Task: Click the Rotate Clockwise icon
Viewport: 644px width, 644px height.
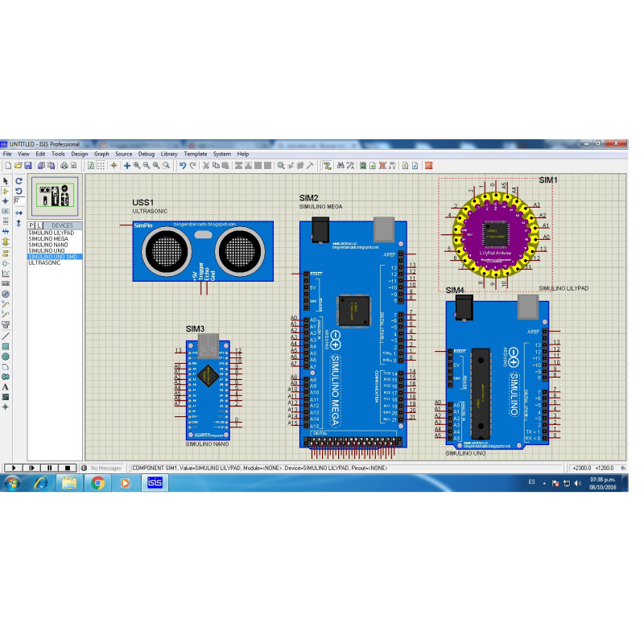Action: click(19, 181)
